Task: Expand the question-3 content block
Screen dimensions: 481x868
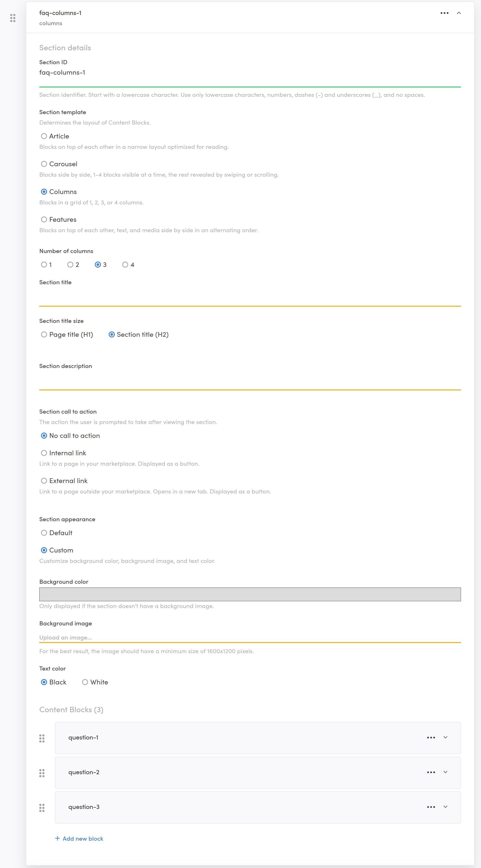Action: 445,807
